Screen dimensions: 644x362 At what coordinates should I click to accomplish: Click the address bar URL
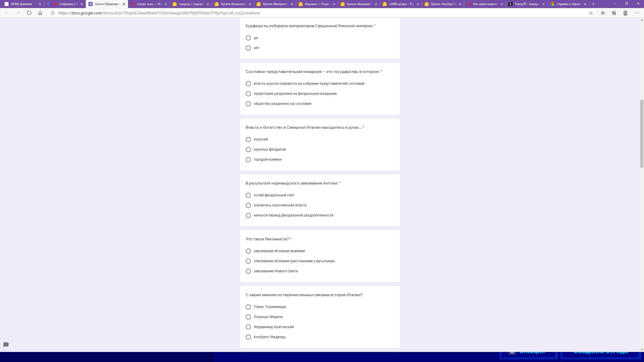coord(159,13)
